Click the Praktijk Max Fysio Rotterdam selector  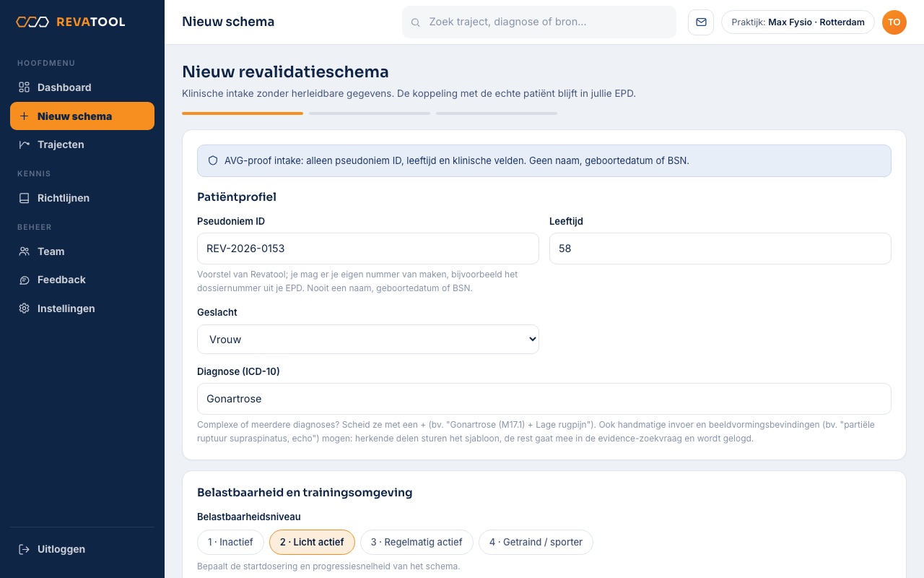798,22
